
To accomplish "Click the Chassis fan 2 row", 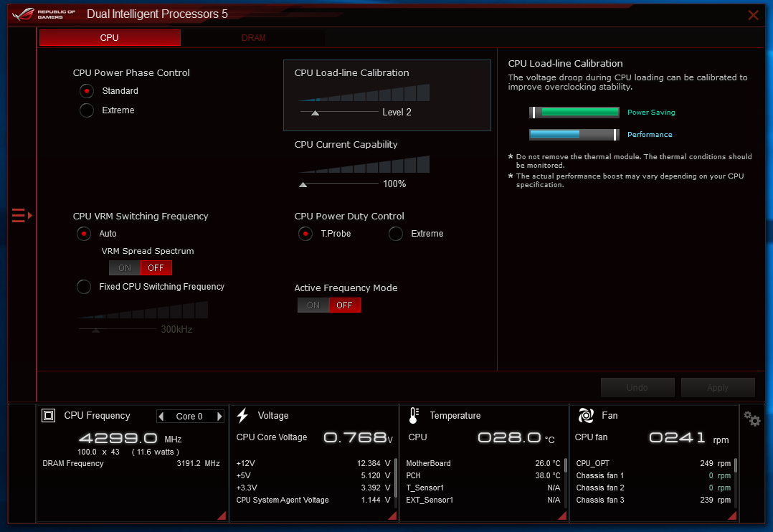I will (653, 488).
